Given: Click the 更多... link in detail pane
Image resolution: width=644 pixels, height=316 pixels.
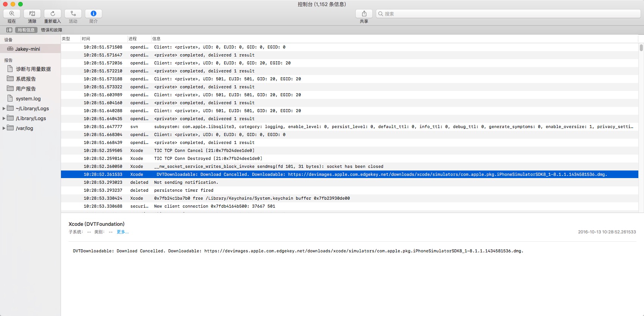Looking at the screenshot, I should (x=123, y=232).
